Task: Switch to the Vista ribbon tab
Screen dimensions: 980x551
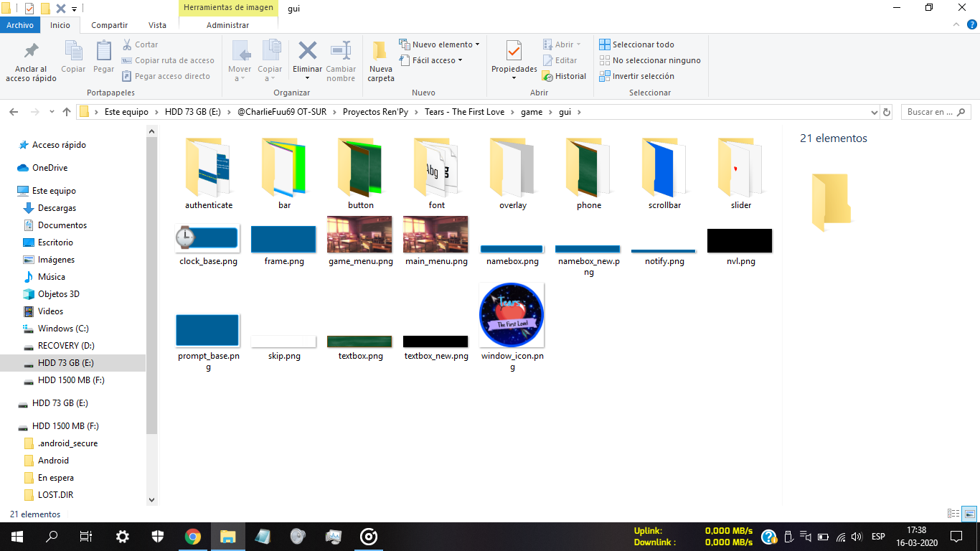Action: [x=157, y=25]
